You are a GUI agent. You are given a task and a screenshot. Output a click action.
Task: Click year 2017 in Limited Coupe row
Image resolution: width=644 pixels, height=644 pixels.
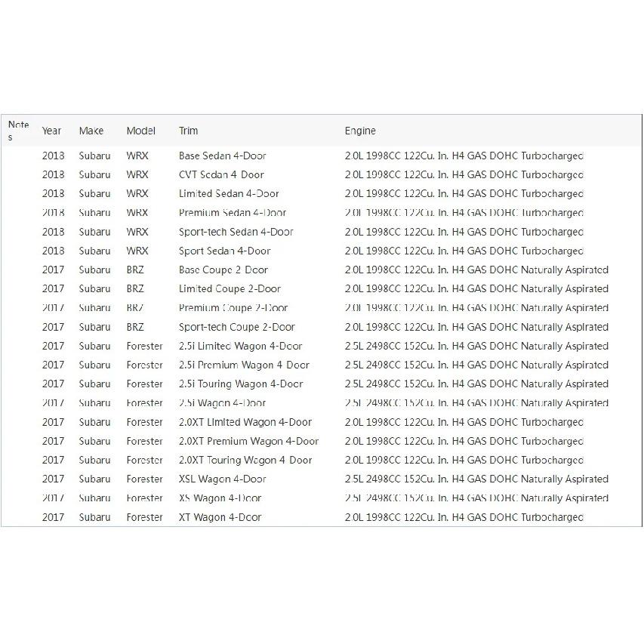click(x=53, y=288)
